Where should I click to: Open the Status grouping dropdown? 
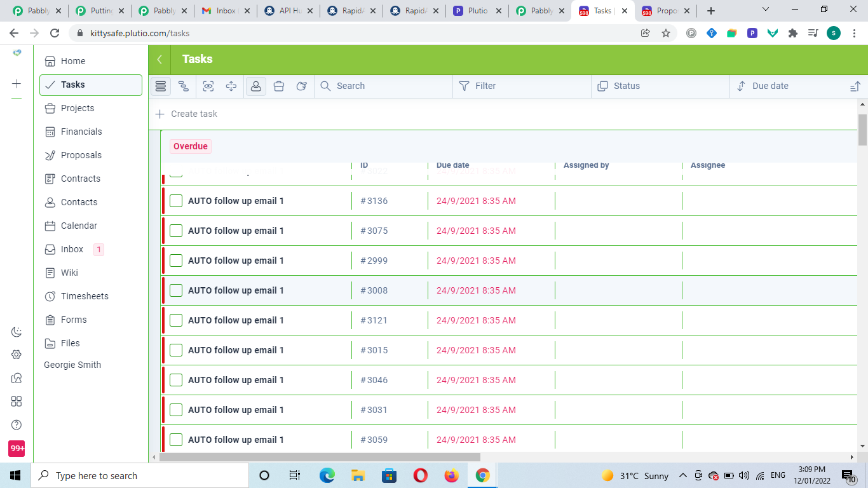pyautogui.click(x=661, y=86)
